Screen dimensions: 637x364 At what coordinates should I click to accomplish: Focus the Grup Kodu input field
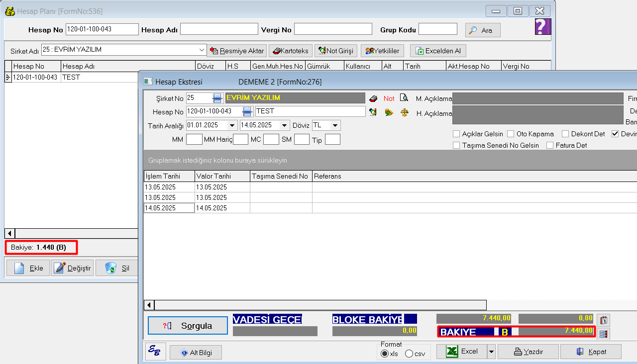pos(438,29)
